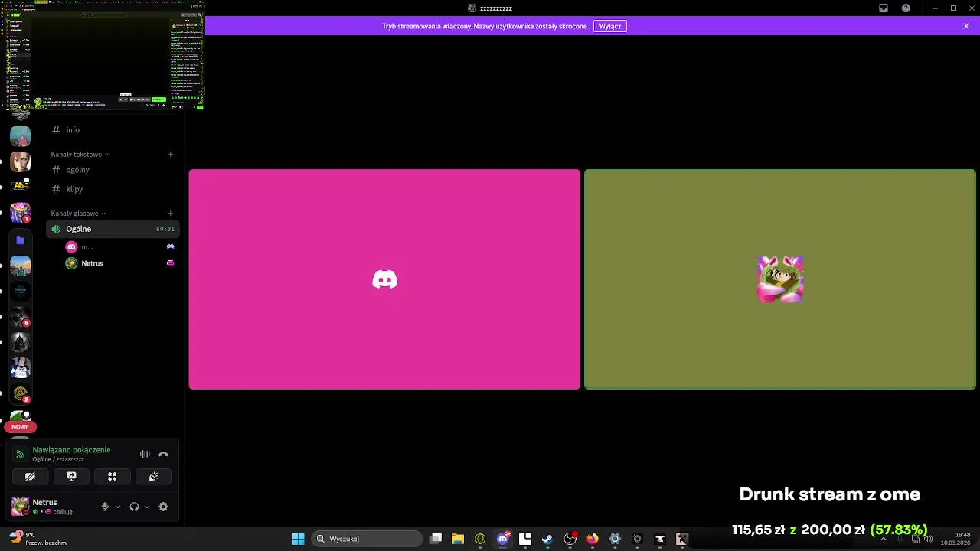Open File Explorer from taskbar
The image size is (980, 551).
click(x=458, y=539)
